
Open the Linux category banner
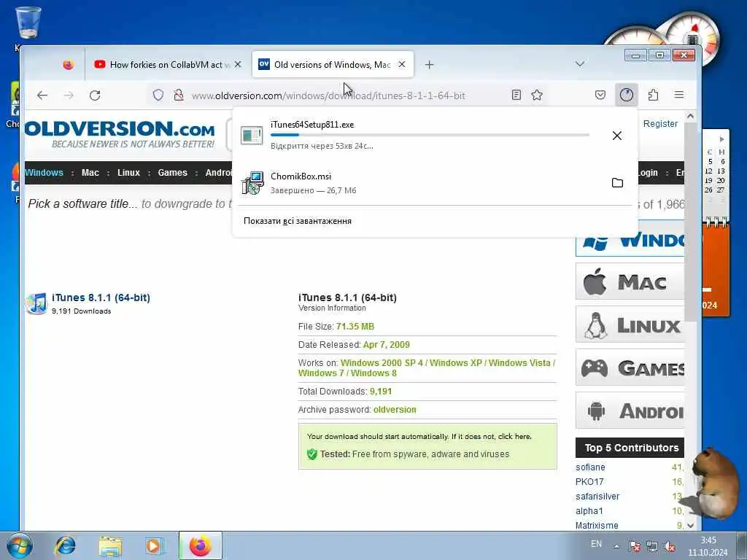pyautogui.click(x=630, y=324)
